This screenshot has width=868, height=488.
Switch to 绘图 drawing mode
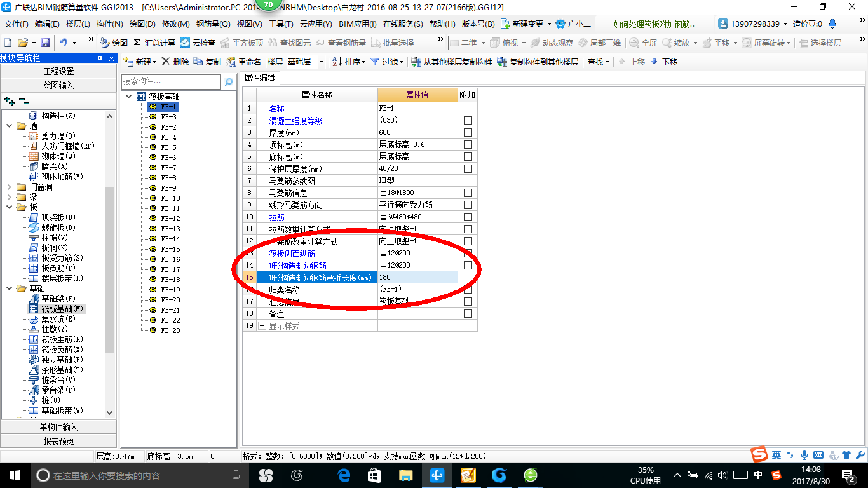pyautogui.click(x=114, y=43)
